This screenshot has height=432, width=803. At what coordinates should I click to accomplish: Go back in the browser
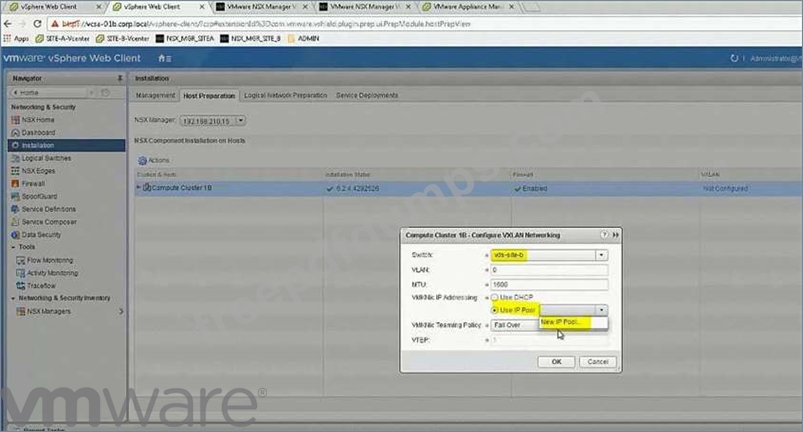(x=8, y=24)
